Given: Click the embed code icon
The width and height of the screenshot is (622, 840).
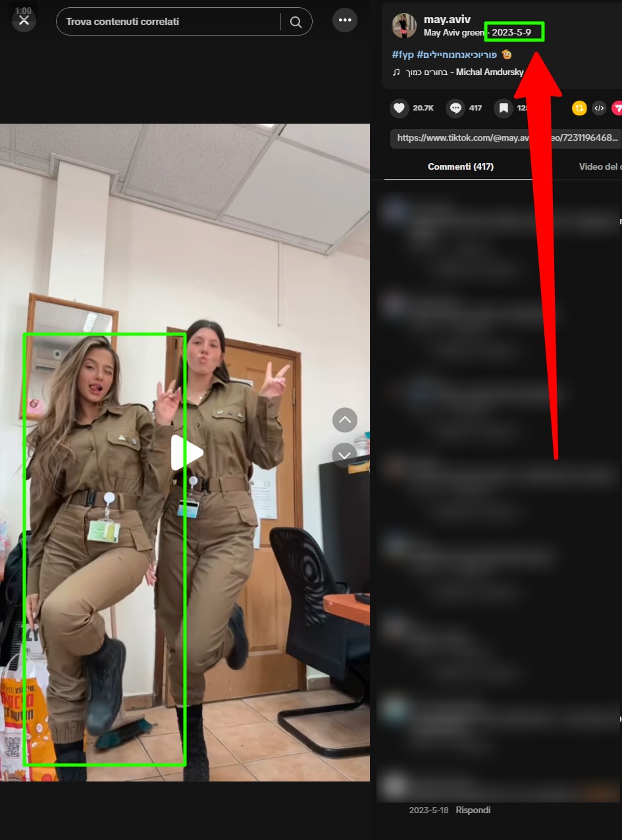Looking at the screenshot, I should (599, 108).
